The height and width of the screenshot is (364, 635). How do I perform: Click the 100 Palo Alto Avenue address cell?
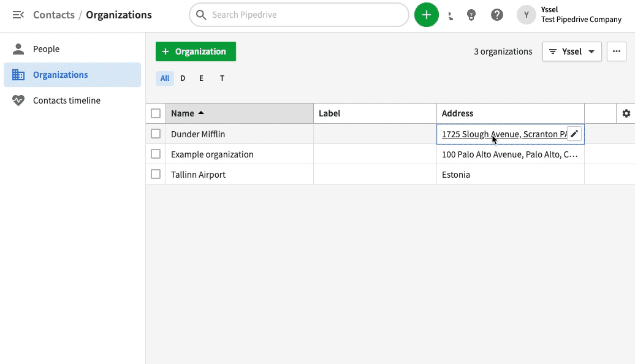(510, 154)
